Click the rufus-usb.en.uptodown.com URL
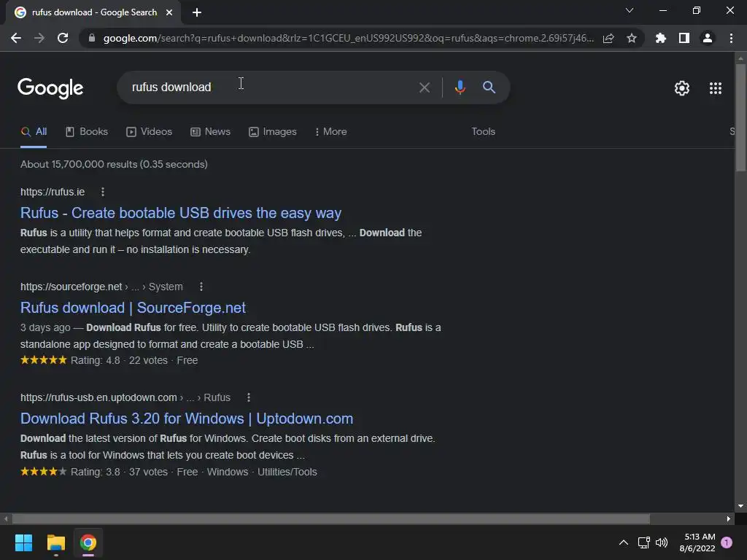 click(x=125, y=397)
